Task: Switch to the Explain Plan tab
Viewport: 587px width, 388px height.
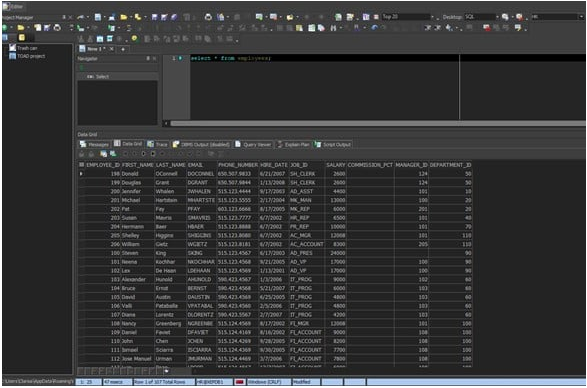Action: (x=294, y=145)
